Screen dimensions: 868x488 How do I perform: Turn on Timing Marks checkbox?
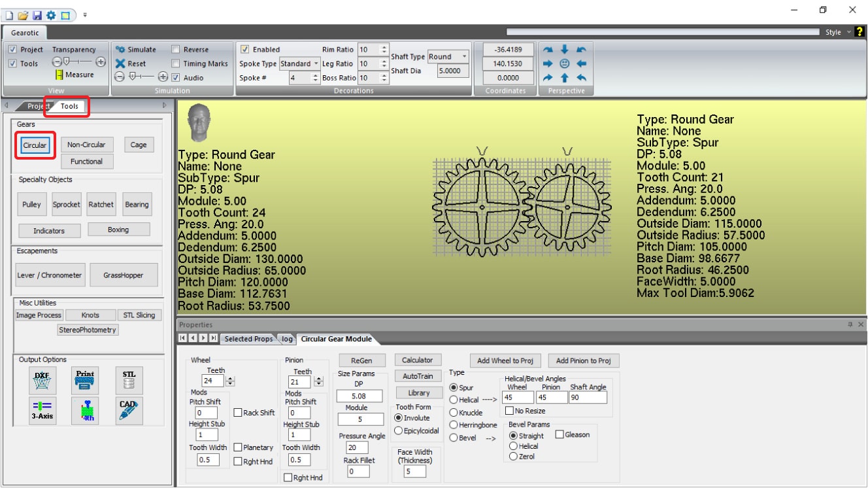(x=176, y=64)
